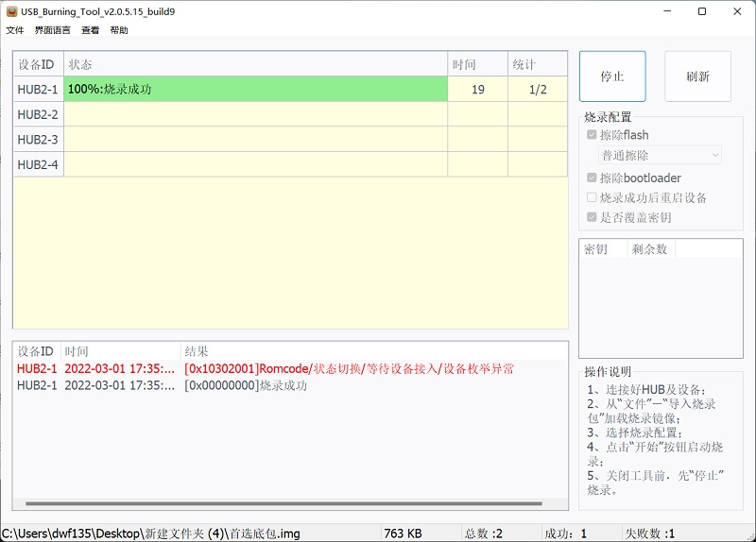The width and height of the screenshot is (756, 542).
Task: Select the HUB2-1 device row
Action: [290, 89]
